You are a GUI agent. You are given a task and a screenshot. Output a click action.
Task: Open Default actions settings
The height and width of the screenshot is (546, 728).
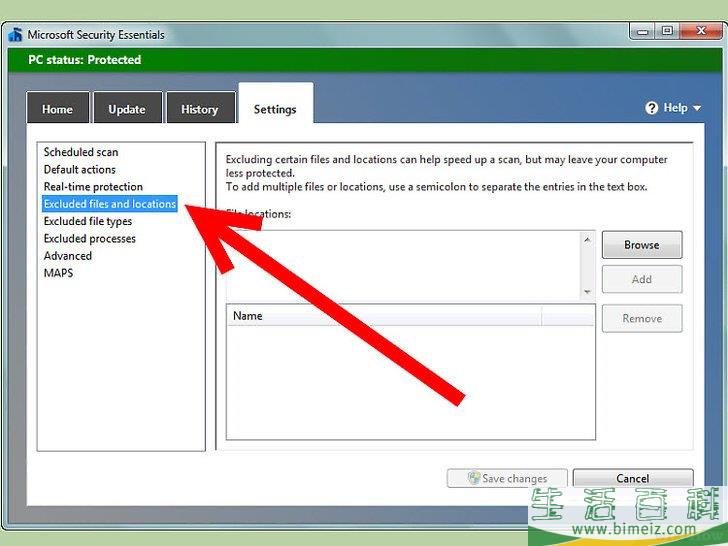pos(79,169)
